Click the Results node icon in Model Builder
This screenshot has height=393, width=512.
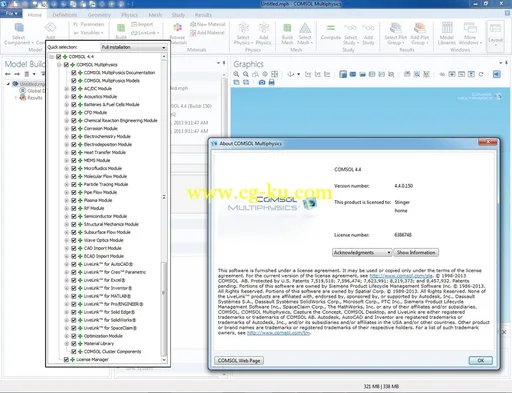pos(23,97)
